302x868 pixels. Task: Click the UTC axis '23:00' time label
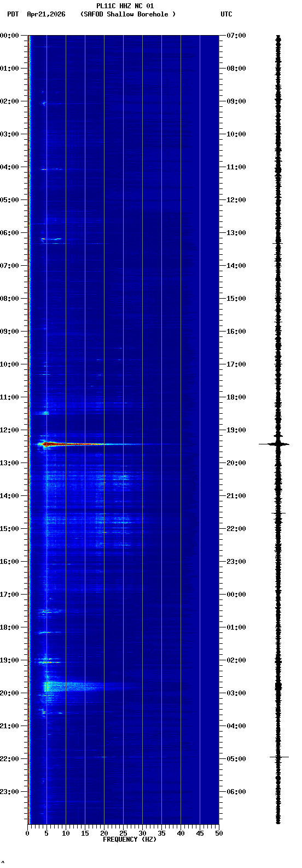[x=236, y=562]
